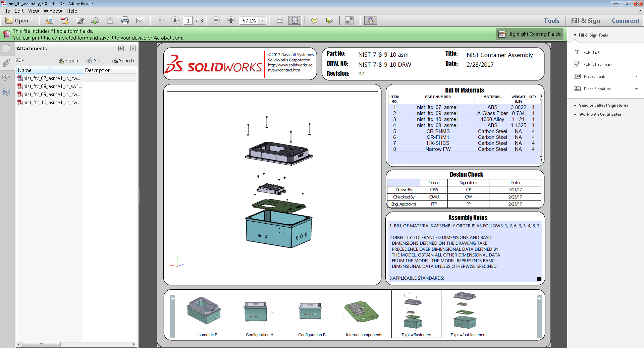Select the Print file icon
Image resolution: width=644 pixels, height=348 pixels.
125,20
